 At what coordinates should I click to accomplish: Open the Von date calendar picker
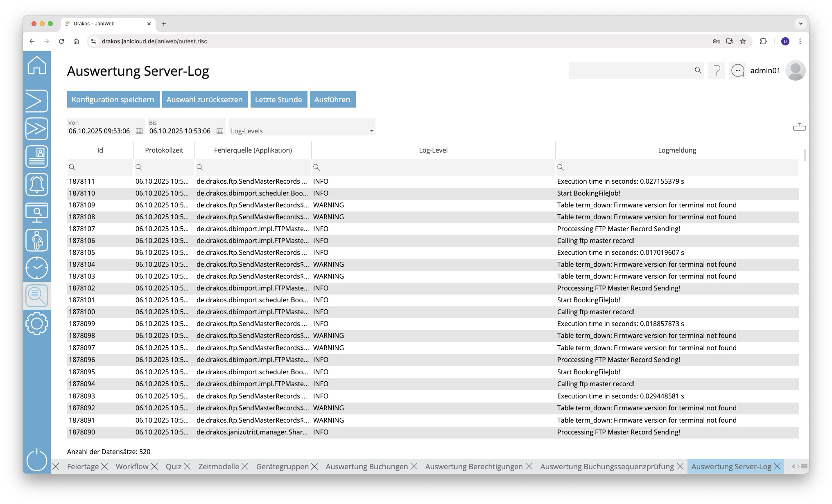pos(139,131)
